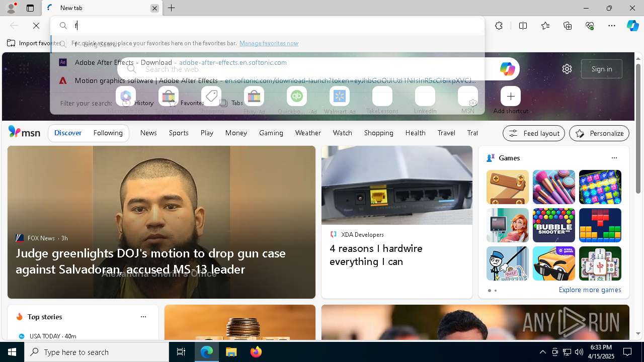Open the Extensions puzzle icon
Screen dimensions: 644x362
pyautogui.click(x=499, y=26)
